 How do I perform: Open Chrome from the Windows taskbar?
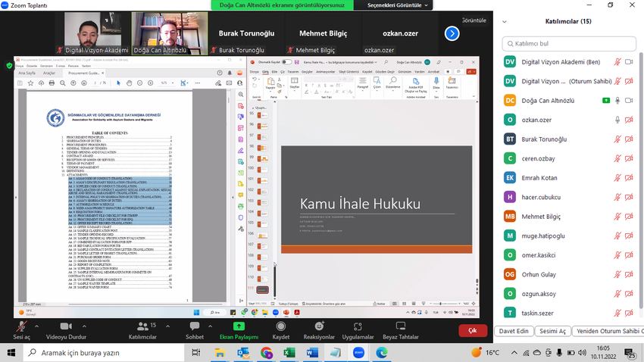[x=266, y=353]
